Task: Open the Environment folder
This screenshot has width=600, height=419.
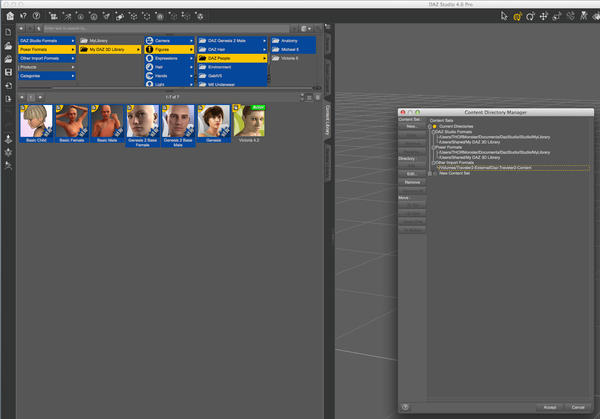Action: coord(232,67)
